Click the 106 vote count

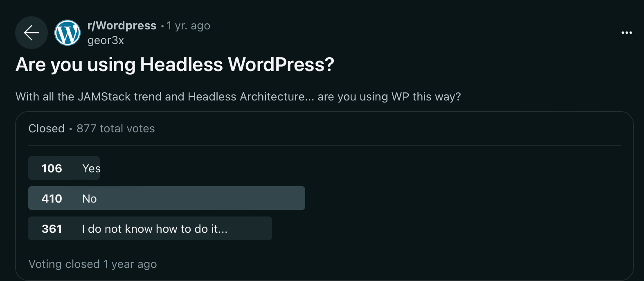[x=52, y=168]
